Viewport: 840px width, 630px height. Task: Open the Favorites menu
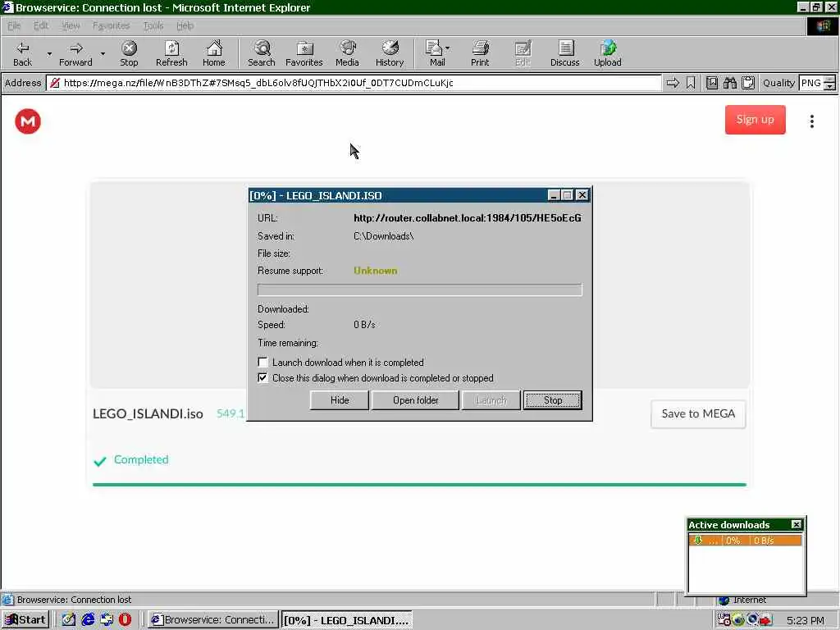coord(111,25)
